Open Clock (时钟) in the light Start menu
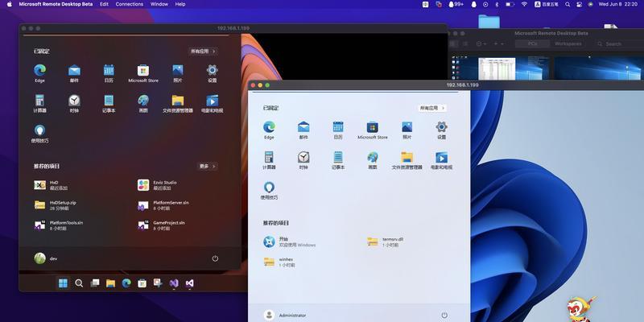The width and height of the screenshot is (644, 322). 303,160
